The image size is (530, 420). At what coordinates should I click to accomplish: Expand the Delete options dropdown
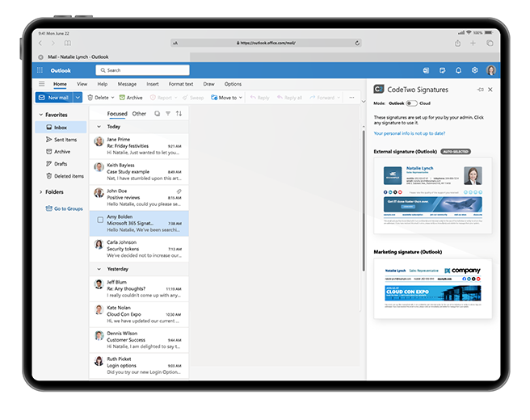(x=112, y=98)
